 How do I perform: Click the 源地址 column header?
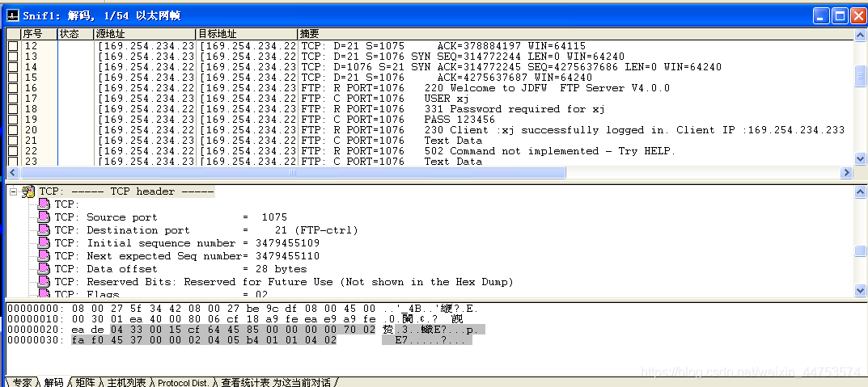click(x=145, y=34)
